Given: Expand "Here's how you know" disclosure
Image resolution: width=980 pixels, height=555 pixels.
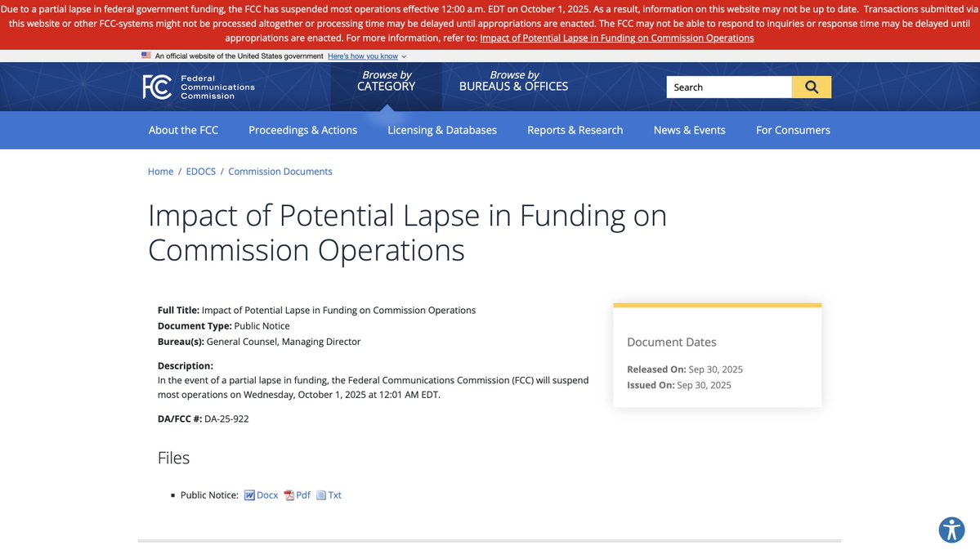Looking at the screenshot, I should (x=367, y=56).
